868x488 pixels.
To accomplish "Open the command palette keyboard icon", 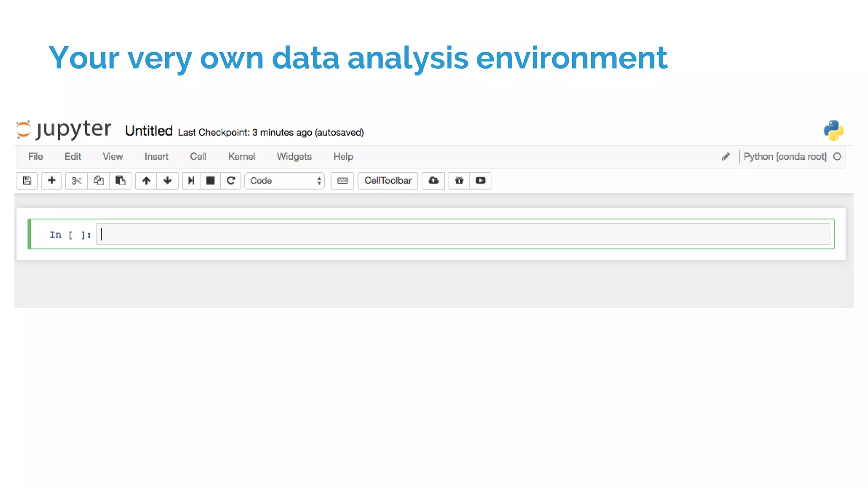I will [342, 181].
